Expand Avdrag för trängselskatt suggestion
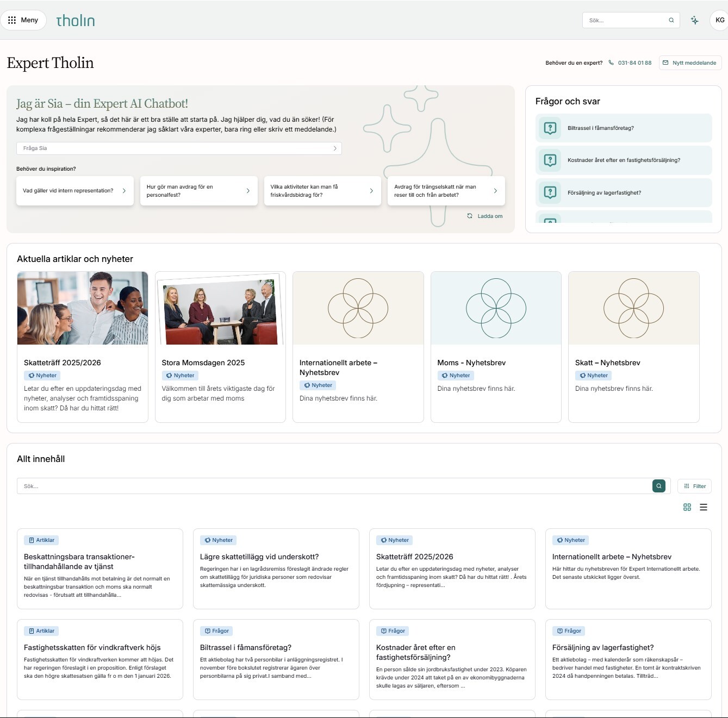The height and width of the screenshot is (718, 728). click(495, 191)
